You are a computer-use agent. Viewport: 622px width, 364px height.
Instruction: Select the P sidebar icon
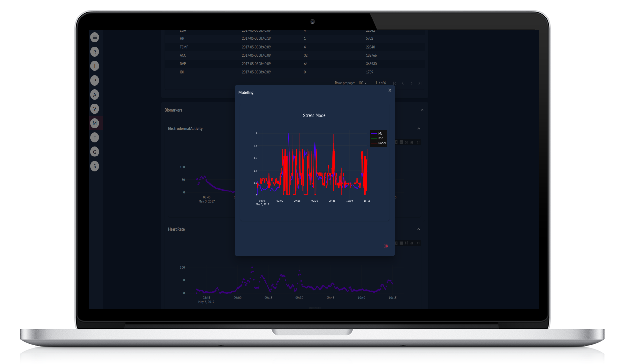[95, 80]
